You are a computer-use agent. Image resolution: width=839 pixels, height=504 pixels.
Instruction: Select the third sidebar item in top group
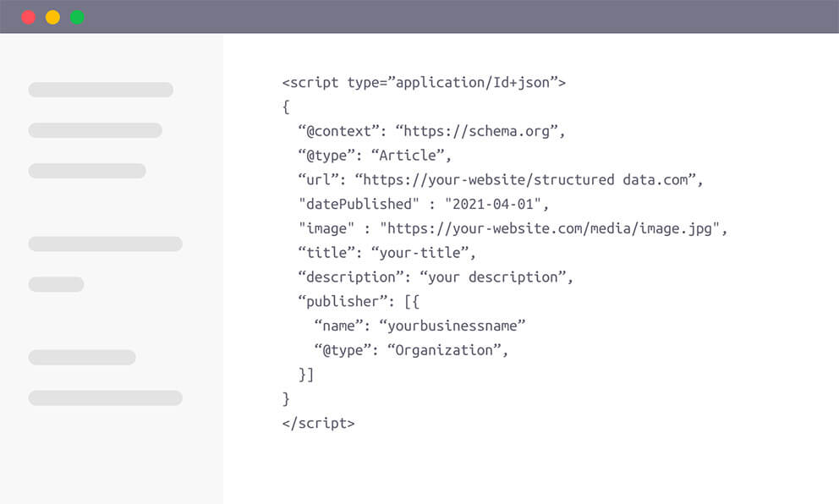point(87,171)
